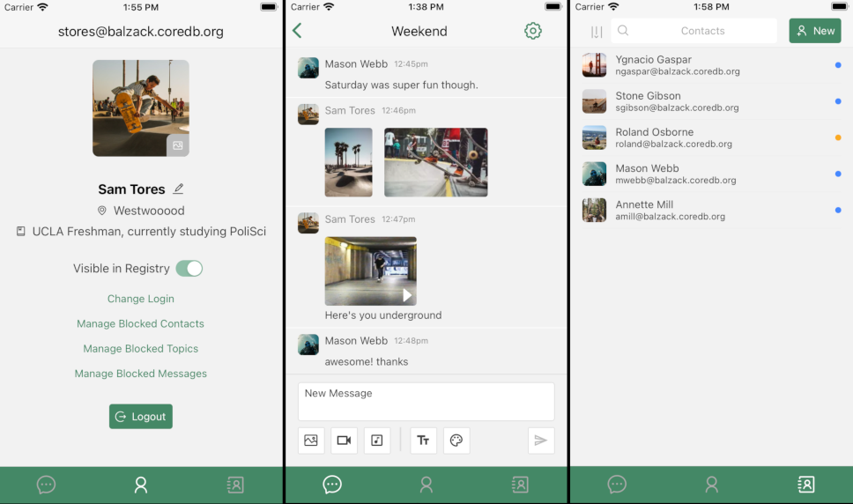Viewport: 853px width, 504px height.
Task: Click the image icon on the profile photo
Action: pyautogui.click(x=177, y=145)
